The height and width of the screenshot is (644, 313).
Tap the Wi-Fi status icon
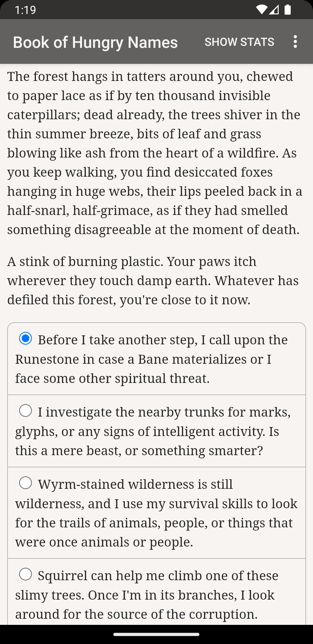[x=262, y=10]
